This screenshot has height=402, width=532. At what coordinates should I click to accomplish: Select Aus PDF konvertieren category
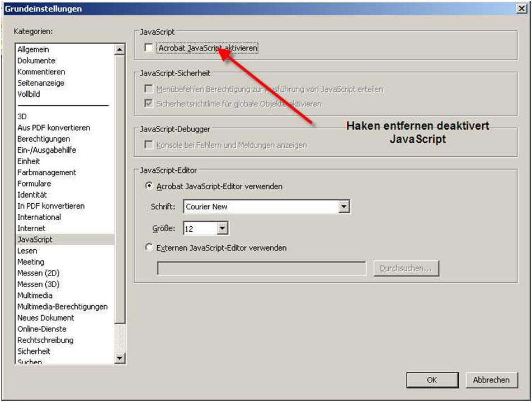coord(54,128)
